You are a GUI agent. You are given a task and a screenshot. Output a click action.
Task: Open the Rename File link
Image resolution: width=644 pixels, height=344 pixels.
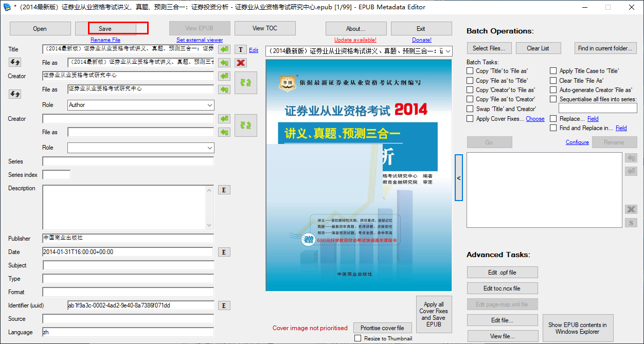(x=105, y=40)
